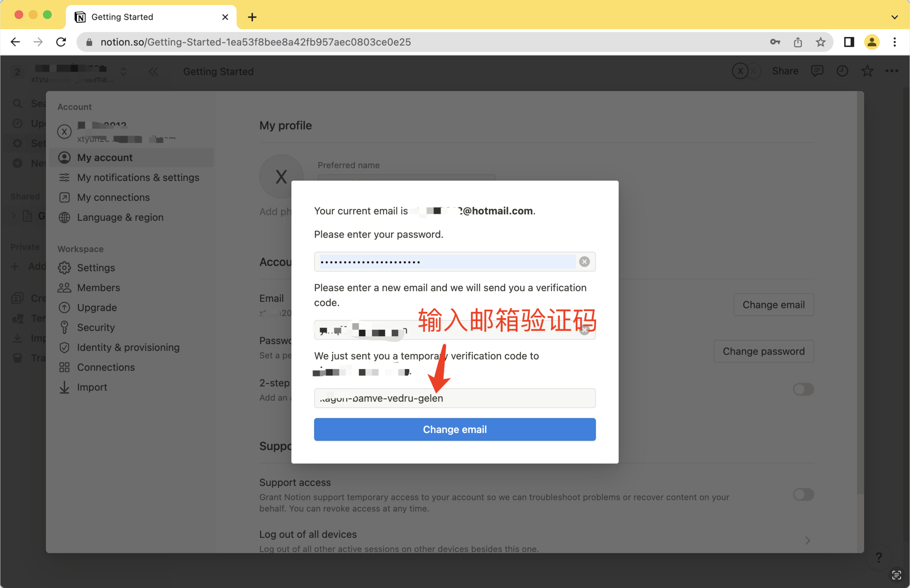910x588 pixels.
Task: Open My notifications & settings
Action: coord(138,178)
